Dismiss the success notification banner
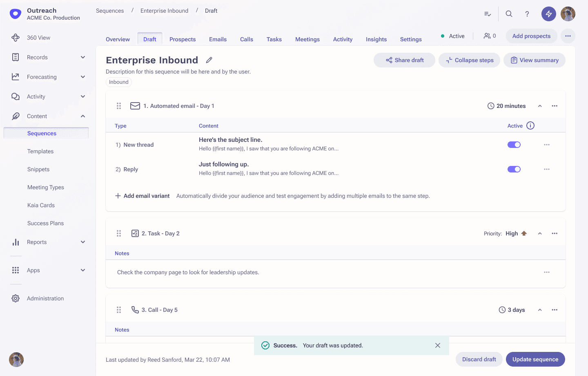588x376 pixels. [438, 345]
